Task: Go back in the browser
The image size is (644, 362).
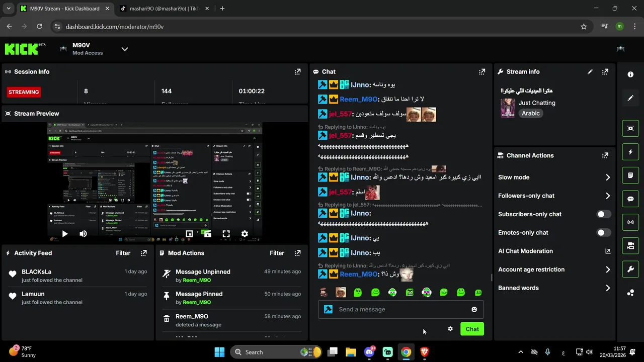Action: point(9,27)
